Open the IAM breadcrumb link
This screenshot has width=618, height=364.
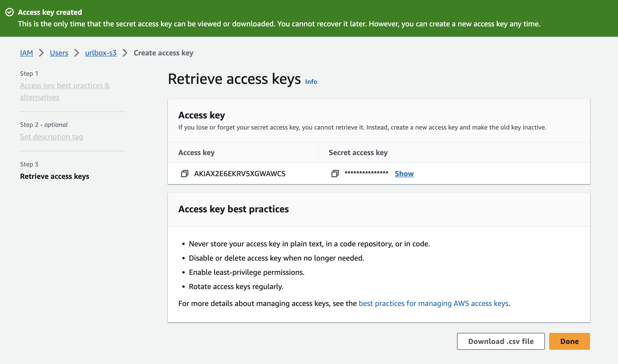tap(26, 53)
